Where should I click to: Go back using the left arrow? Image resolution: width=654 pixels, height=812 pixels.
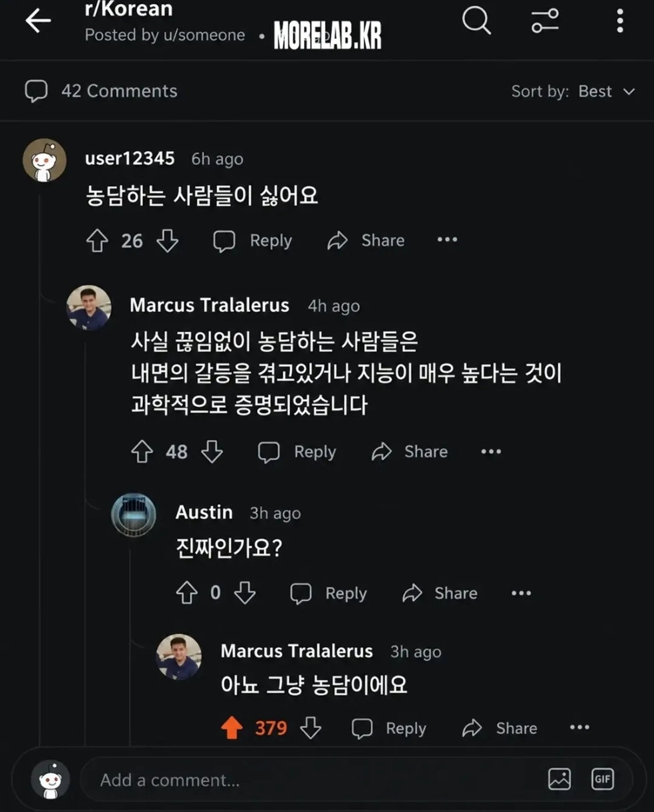(38, 21)
